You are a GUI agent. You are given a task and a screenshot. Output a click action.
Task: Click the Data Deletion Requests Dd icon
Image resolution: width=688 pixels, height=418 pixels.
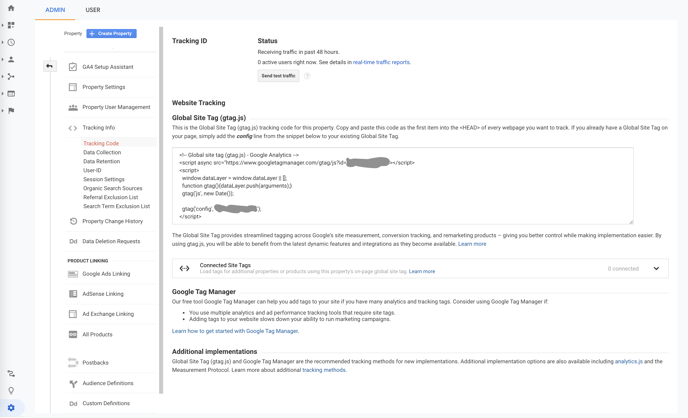pos(73,241)
